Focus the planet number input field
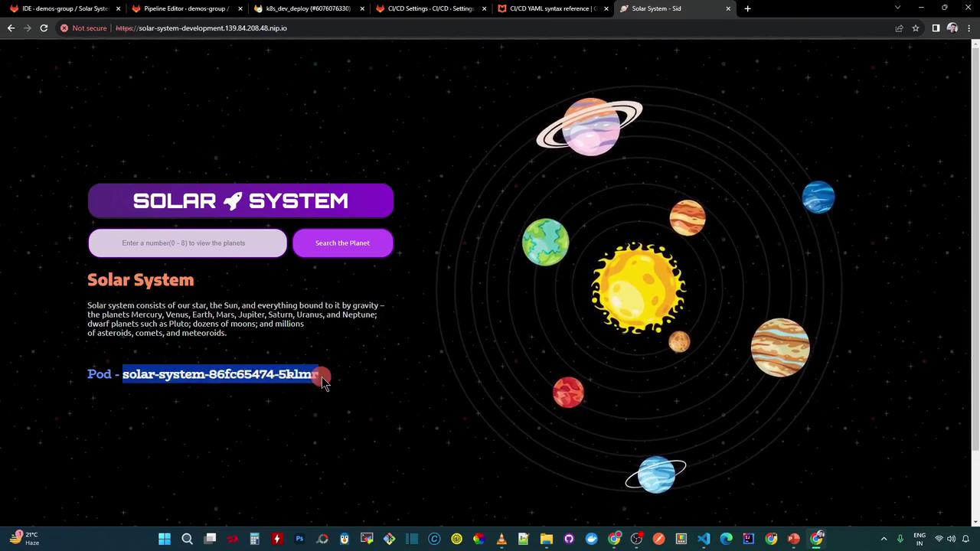This screenshot has width=980, height=551. (188, 243)
